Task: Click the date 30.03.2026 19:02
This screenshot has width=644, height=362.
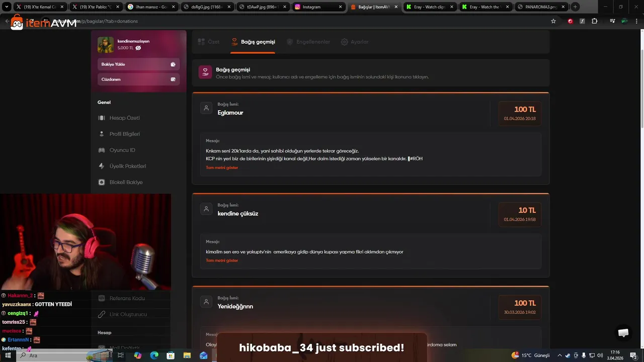Action: point(520,312)
